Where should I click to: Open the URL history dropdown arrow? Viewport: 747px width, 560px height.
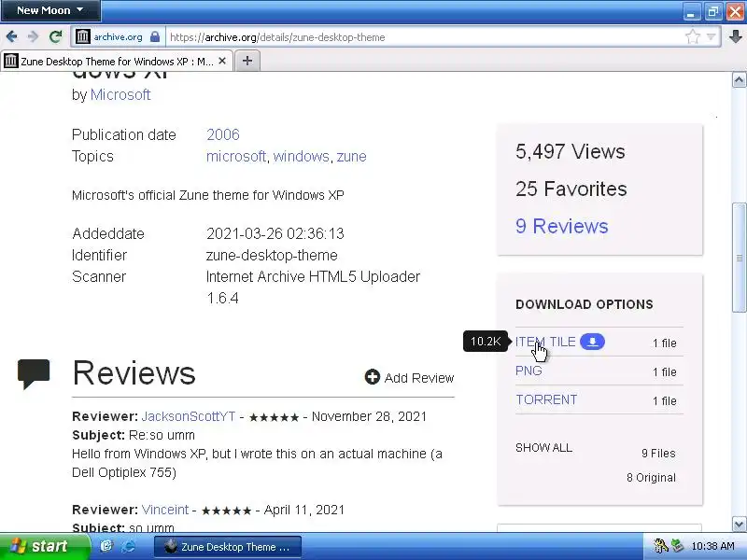click(x=712, y=36)
